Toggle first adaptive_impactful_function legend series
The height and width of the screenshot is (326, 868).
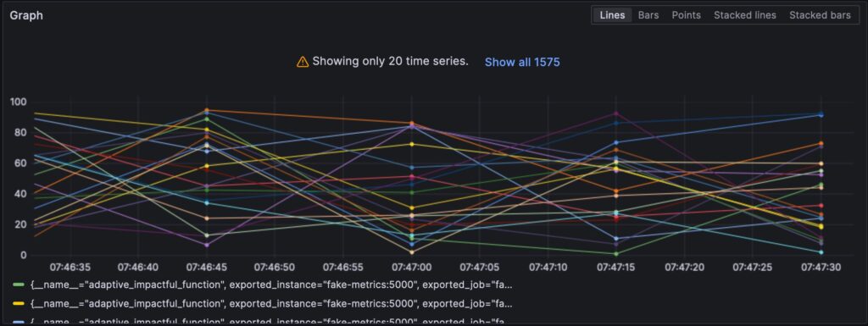271,285
